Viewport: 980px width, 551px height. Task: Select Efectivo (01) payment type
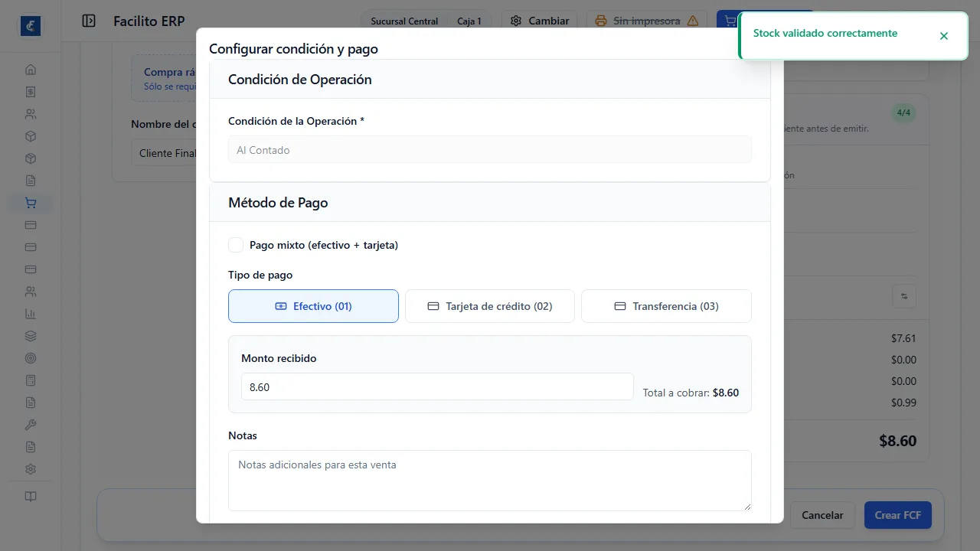(x=313, y=306)
